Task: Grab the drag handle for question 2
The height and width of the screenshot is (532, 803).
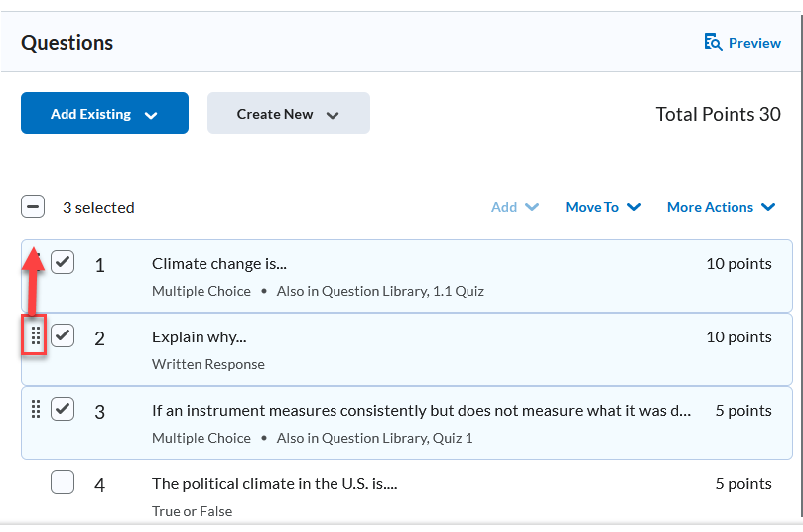Action: [x=35, y=336]
